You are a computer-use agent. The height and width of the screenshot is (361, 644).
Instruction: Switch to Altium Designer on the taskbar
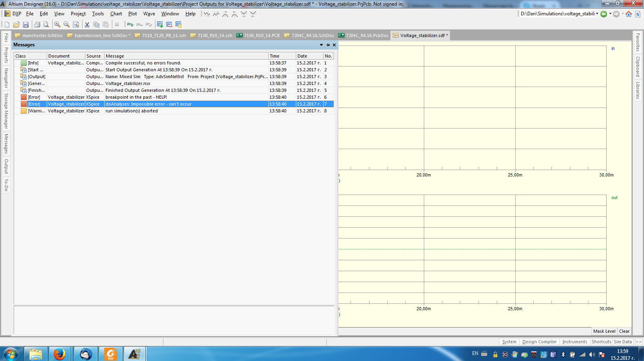pos(134,354)
